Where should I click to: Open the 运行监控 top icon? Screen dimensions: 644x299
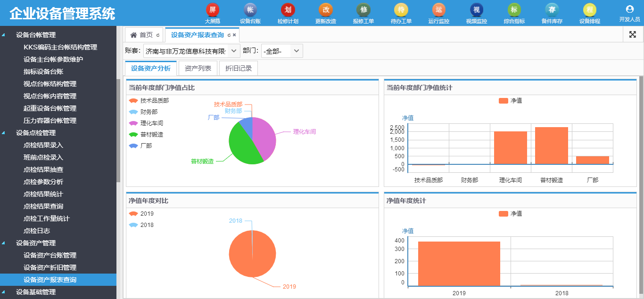coord(439,14)
